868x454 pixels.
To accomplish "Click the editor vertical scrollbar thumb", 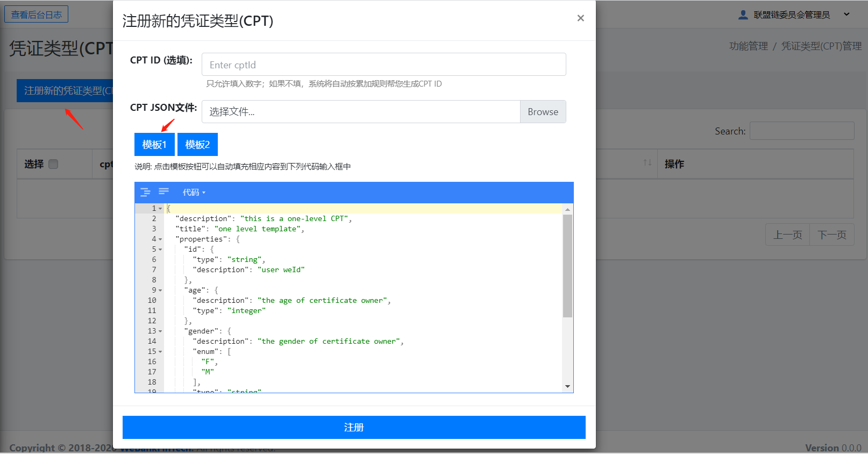I will point(567,266).
